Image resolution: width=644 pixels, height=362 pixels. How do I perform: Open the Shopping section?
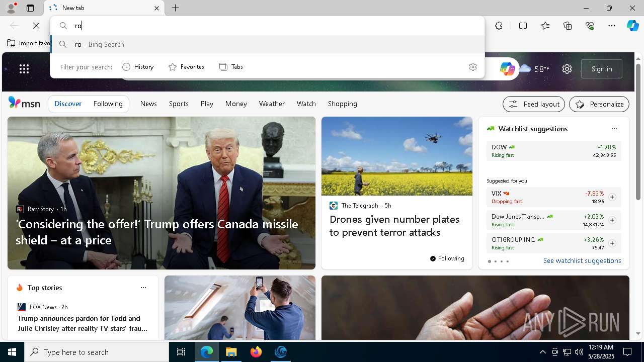point(343,104)
